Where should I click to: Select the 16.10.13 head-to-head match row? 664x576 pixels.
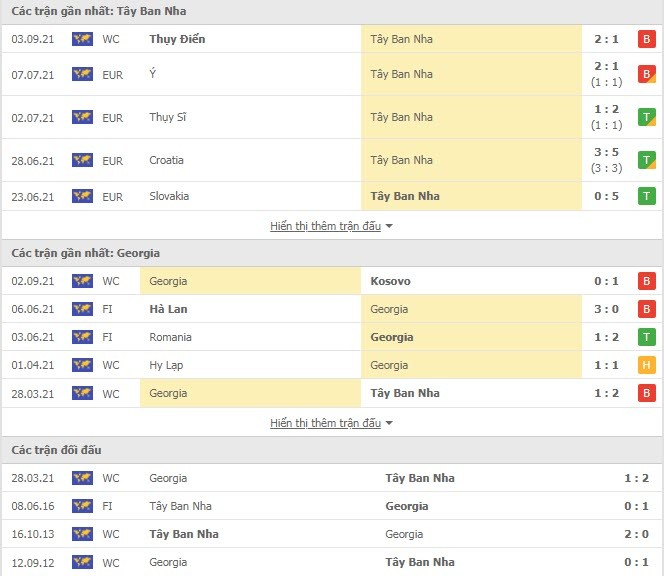332,534
